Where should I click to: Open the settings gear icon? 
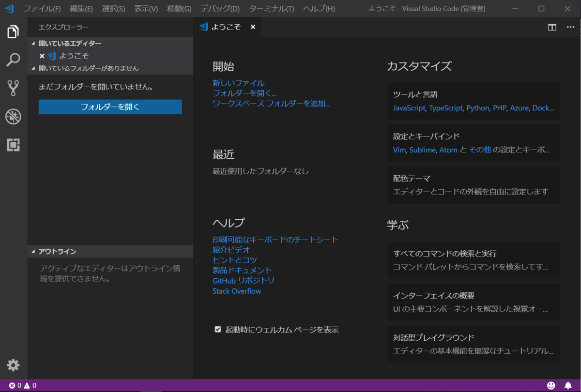[x=13, y=365]
